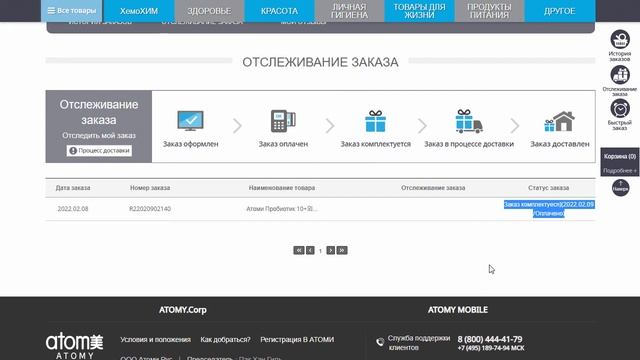Click the Процесс доставки button
The height and width of the screenshot is (360, 640).
pyautogui.click(x=99, y=151)
